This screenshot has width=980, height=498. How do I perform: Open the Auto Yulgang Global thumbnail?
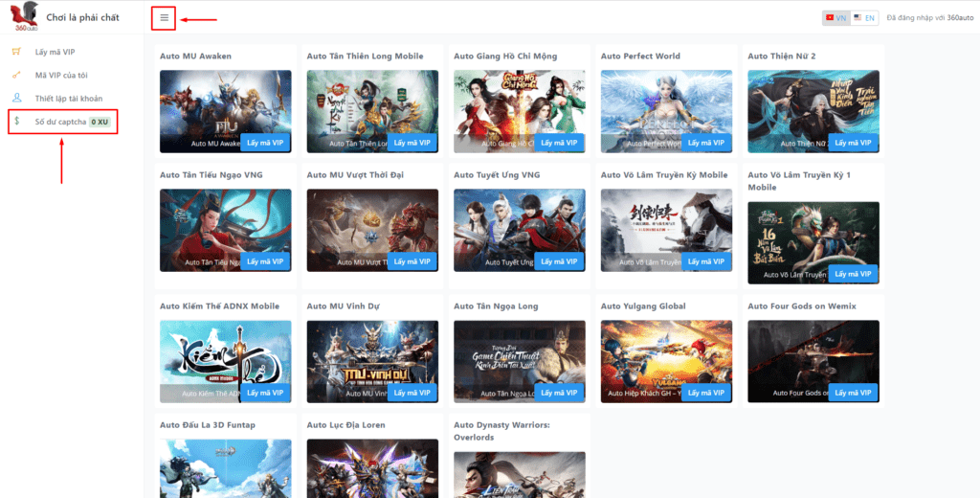click(x=666, y=362)
